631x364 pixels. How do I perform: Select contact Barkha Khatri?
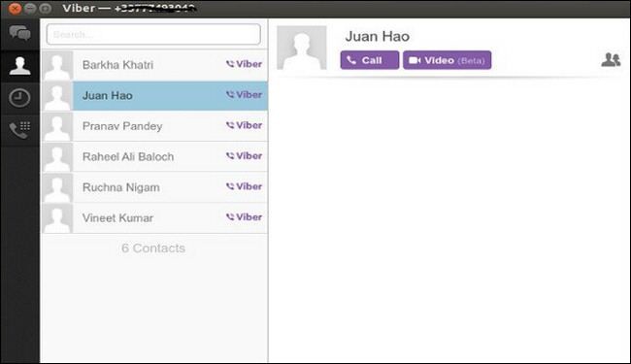tap(155, 65)
